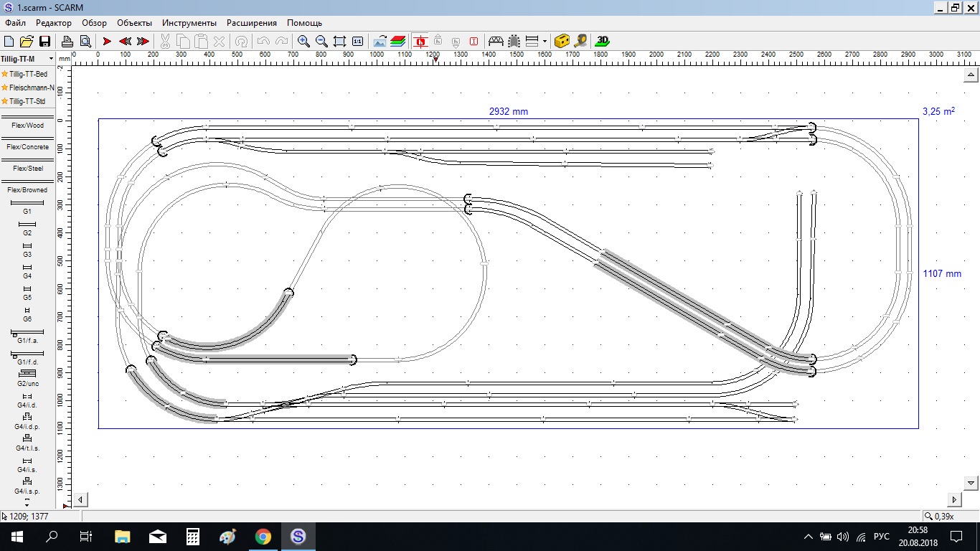This screenshot has width=980, height=551.
Task: Open the Tillig-TT-M track library dropdown
Action: point(51,59)
